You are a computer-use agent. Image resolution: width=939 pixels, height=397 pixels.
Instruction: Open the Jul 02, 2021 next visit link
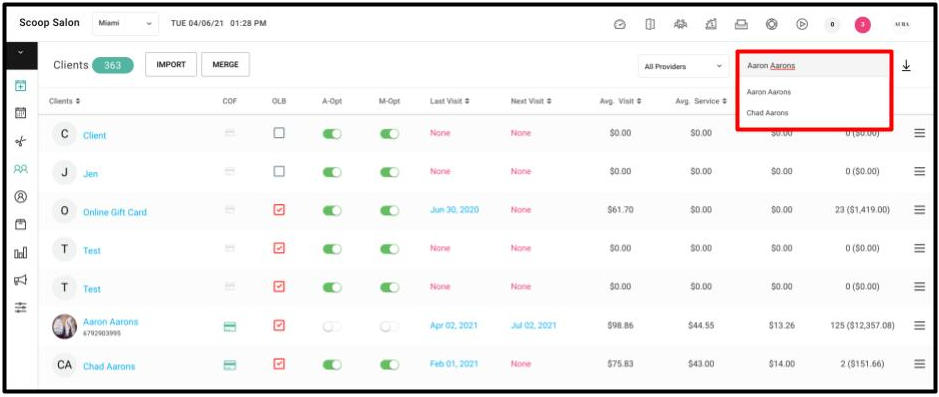(534, 325)
